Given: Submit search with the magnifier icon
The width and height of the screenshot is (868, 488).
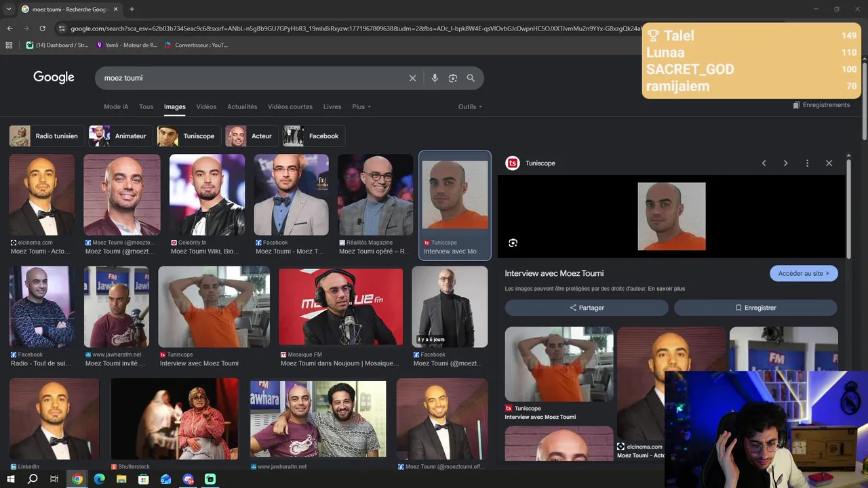Looking at the screenshot, I should click(x=471, y=78).
